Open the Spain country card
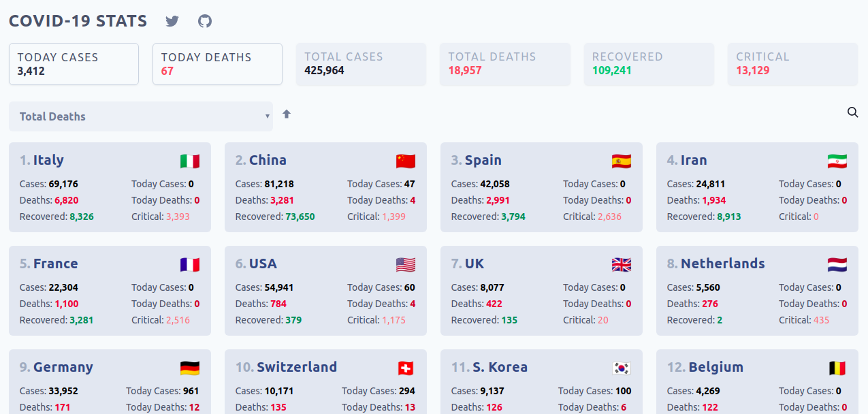The width and height of the screenshot is (868, 414). [541, 187]
